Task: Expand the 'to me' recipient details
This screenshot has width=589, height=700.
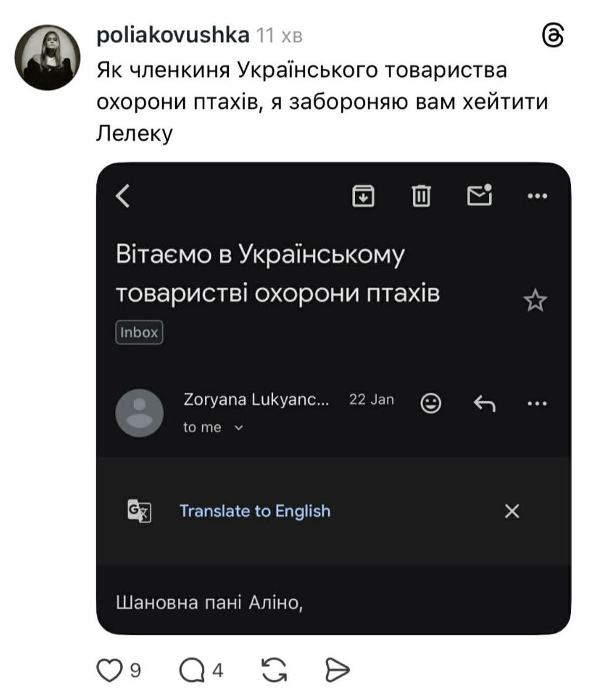Action: tap(213, 427)
